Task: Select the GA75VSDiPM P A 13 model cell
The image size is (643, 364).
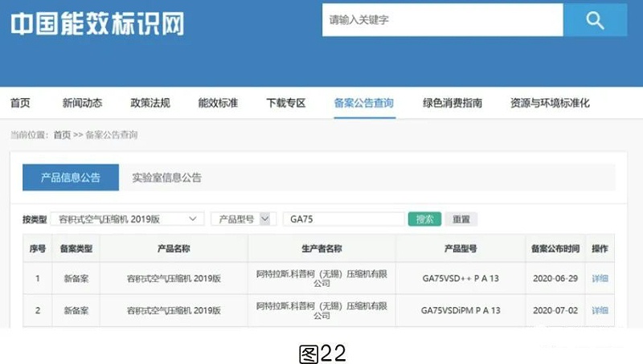Action: 461,310
